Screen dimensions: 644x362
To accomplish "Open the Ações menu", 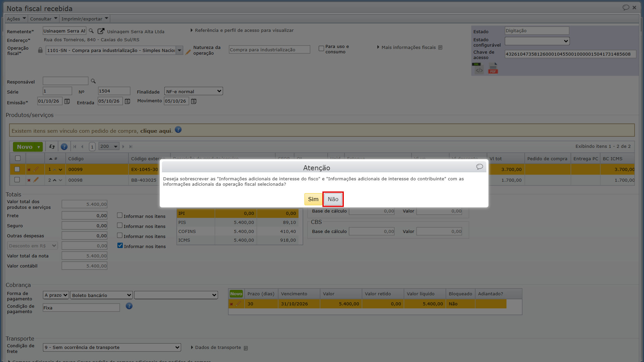I will pyautogui.click(x=16, y=19).
